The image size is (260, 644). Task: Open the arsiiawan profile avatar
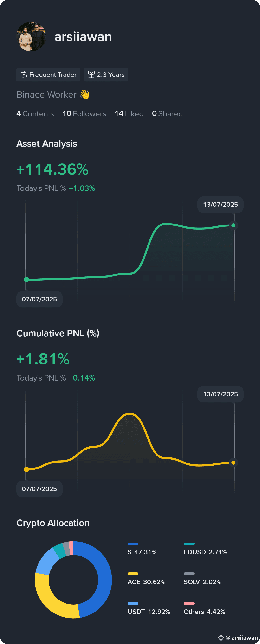coord(31,37)
